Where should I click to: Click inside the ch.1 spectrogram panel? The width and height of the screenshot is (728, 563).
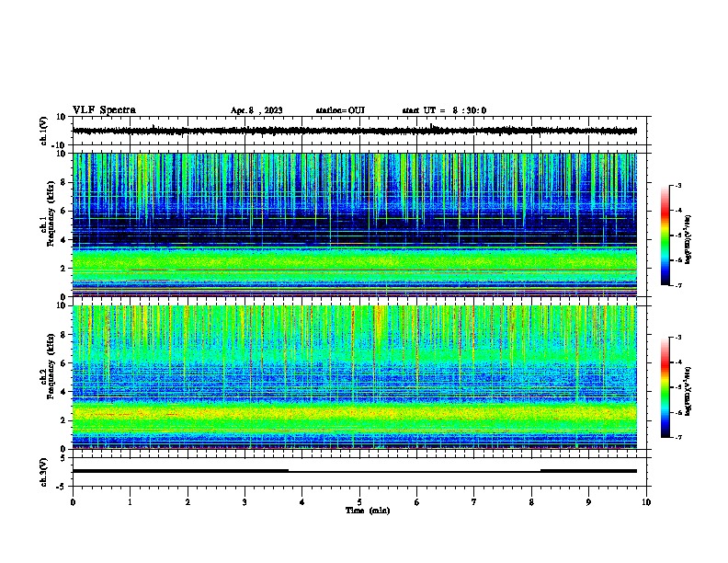[354, 224]
